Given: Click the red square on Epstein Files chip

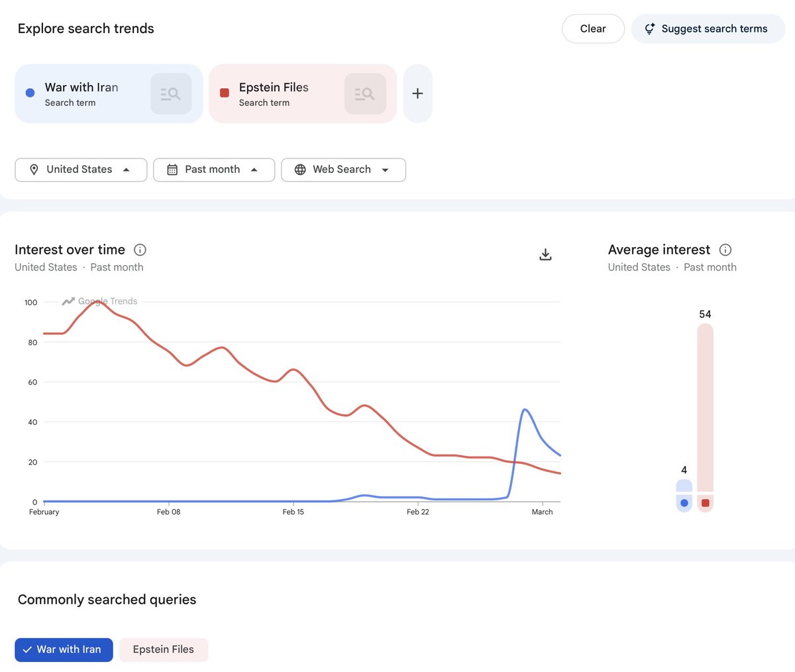Looking at the screenshot, I should pyautogui.click(x=225, y=93).
